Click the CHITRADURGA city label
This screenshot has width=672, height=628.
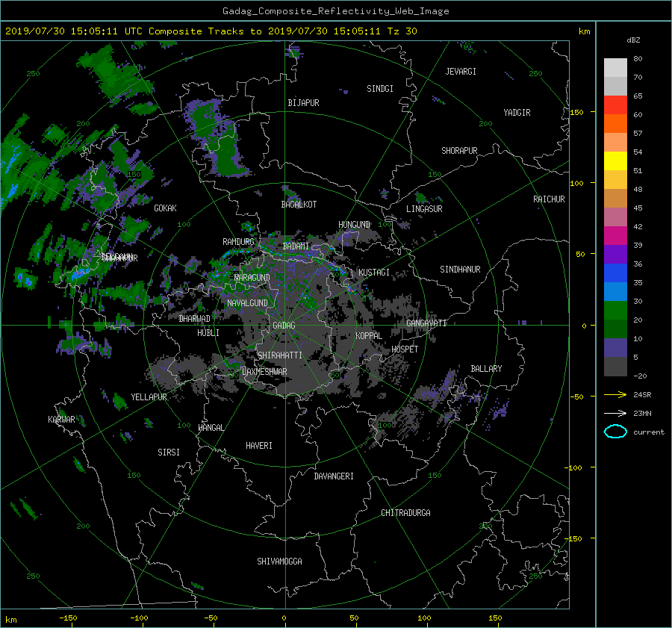(406, 513)
